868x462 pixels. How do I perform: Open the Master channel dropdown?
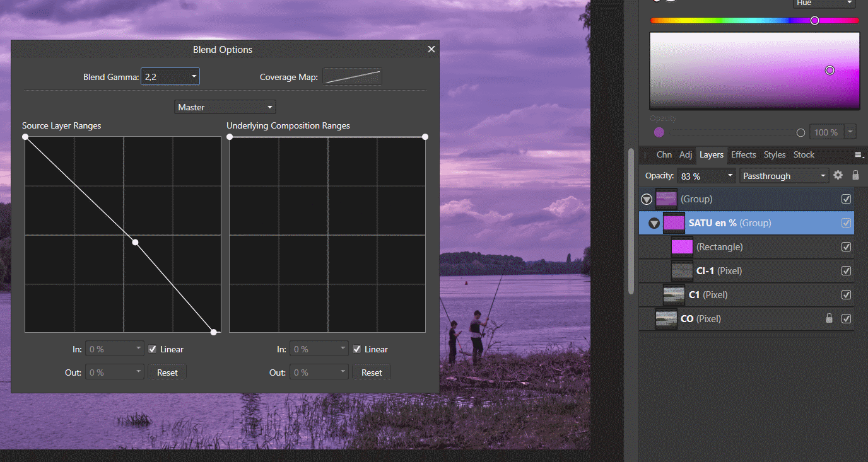tap(225, 107)
